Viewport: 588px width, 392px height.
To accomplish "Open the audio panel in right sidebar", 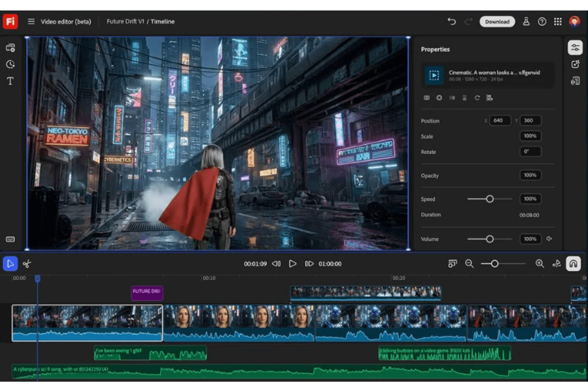I will tap(575, 81).
